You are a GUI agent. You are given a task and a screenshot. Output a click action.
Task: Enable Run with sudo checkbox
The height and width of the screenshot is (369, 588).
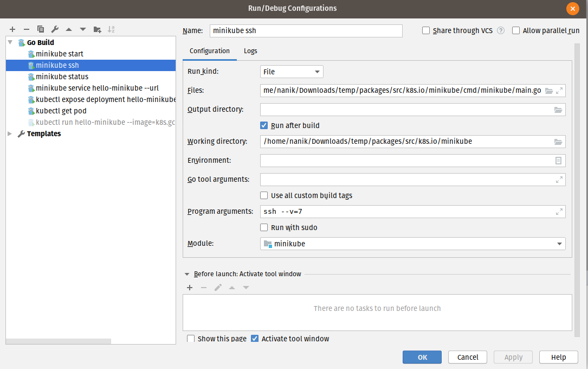[264, 227]
